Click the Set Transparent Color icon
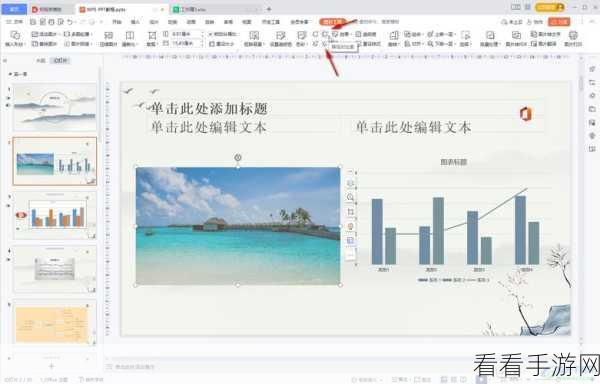Viewport: 600px width, 384px height. coord(281,36)
